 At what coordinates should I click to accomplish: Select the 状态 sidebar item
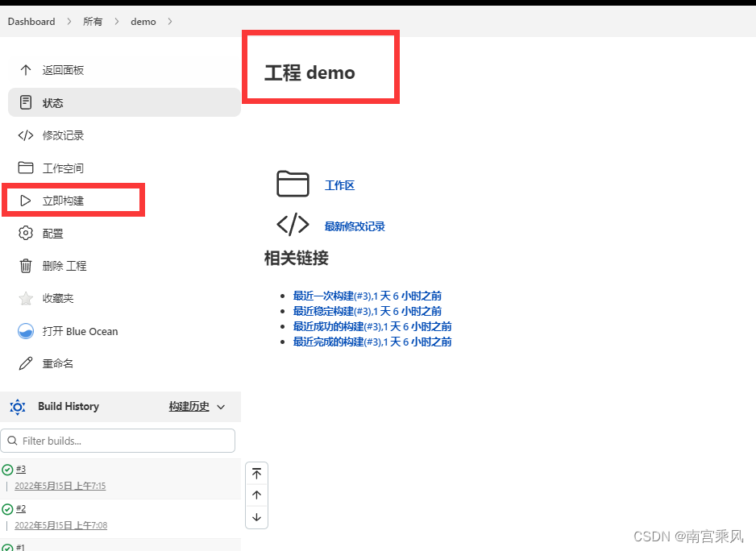pyautogui.click(x=124, y=102)
